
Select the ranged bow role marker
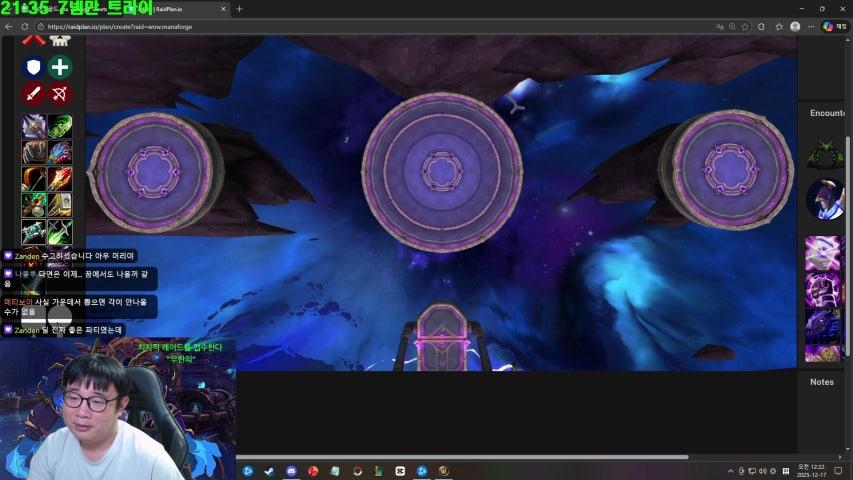click(60, 94)
